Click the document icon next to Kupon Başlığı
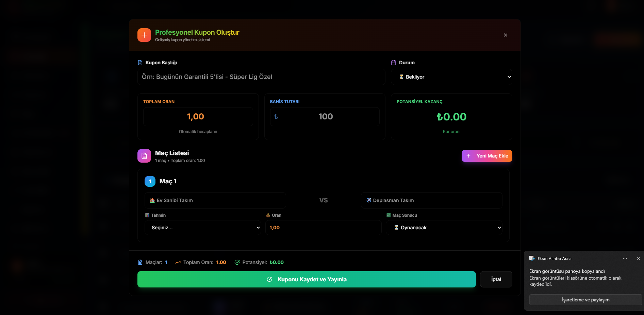This screenshot has height=315, width=644. click(140, 63)
